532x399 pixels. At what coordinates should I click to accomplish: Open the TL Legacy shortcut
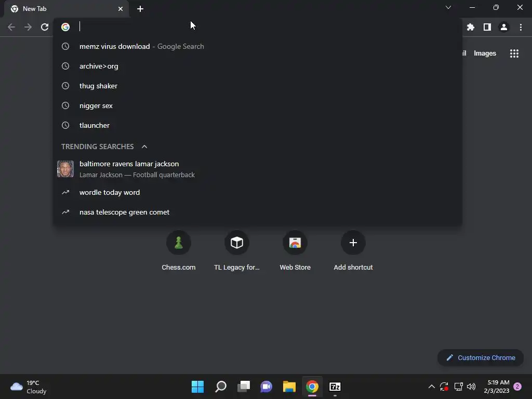click(237, 251)
